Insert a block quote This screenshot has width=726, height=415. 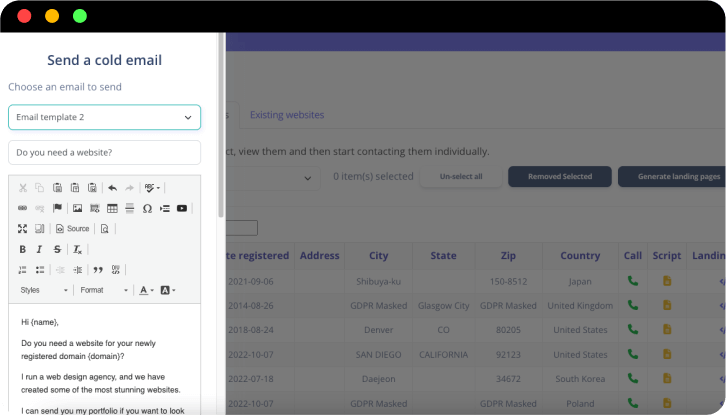click(x=98, y=269)
